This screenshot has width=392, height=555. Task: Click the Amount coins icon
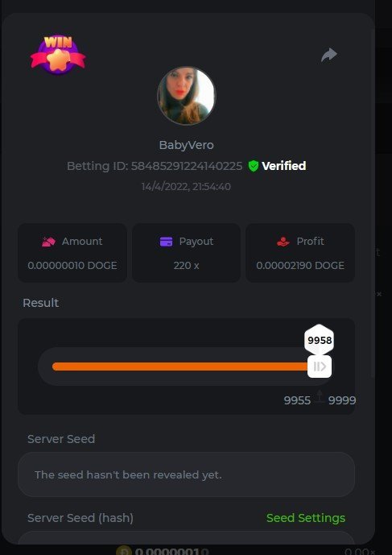click(48, 242)
